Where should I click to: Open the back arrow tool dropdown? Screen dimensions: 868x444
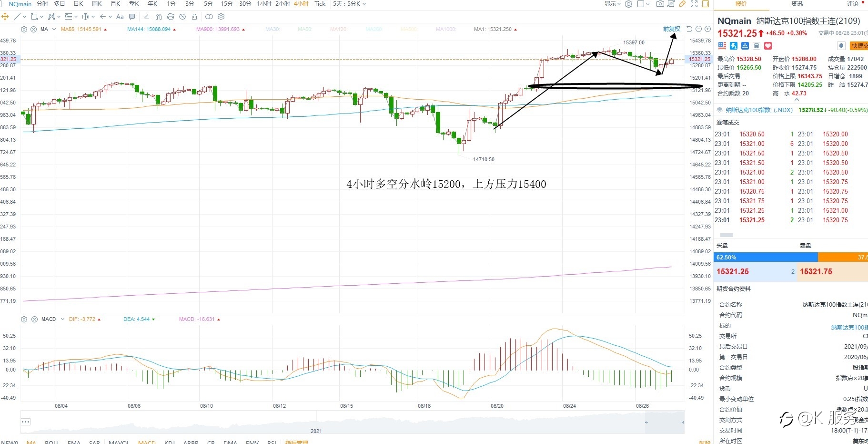[111, 17]
